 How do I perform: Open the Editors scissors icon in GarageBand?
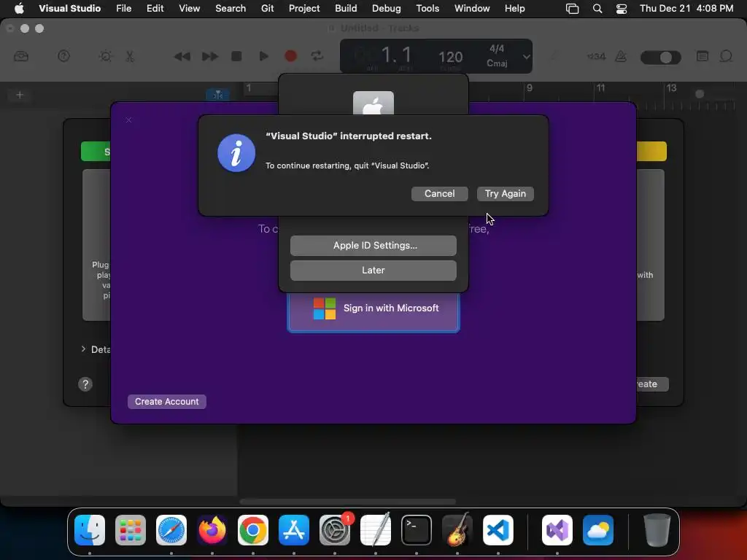coord(130,56)
